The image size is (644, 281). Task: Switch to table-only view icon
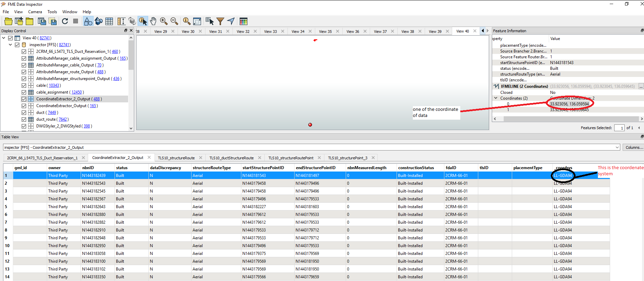[x=109, y=21]
